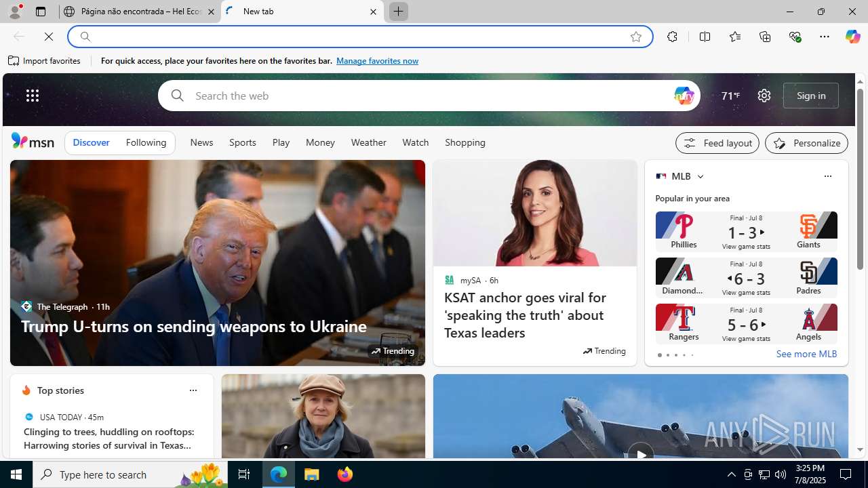Viewport: 868px width, 488px height.
Task: Click the Feed layout button
Action: [x=717, y=143]
